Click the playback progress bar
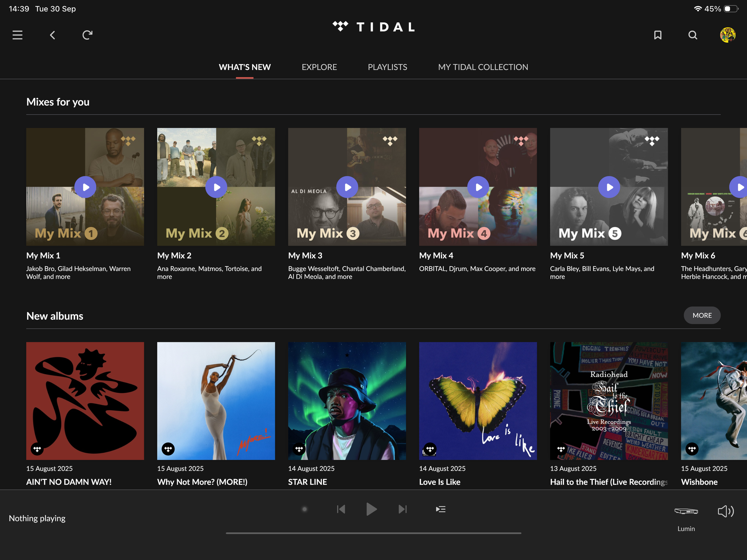Image resolution: width=747 pixels, height=560 pixels. pos(373,533)
